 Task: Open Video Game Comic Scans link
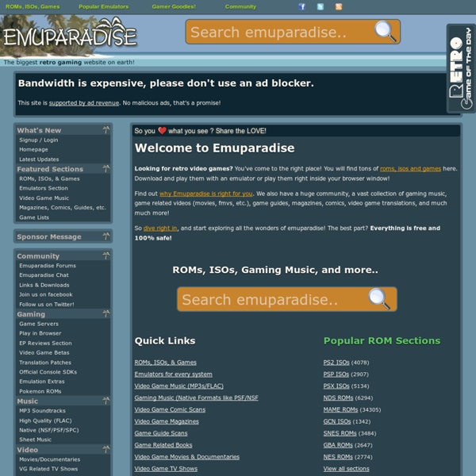click(170, 410)
